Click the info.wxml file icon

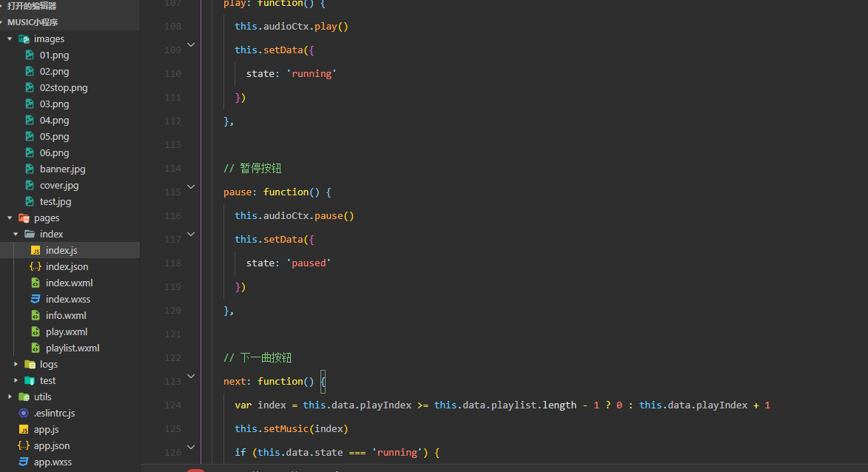point(36,315)
